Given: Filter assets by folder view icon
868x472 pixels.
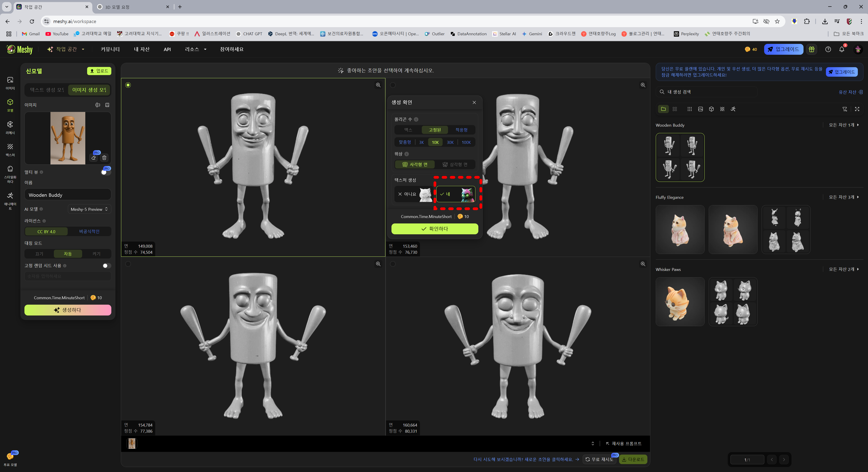Looking at the screenshot, I should point(663,109).
